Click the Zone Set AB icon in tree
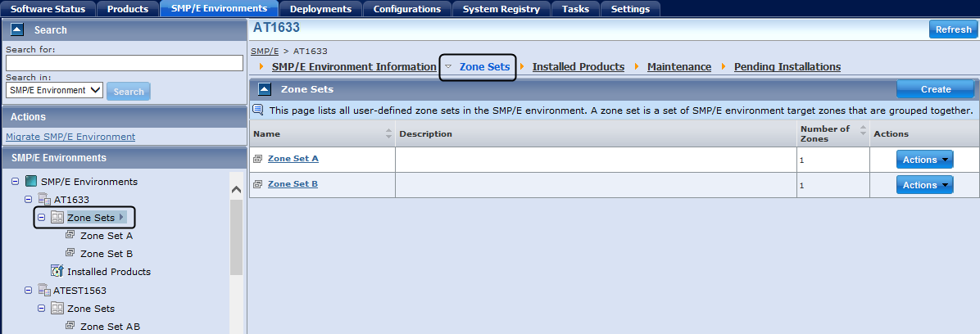The height and width of the screenshot is (334, 980). point(70,326)
